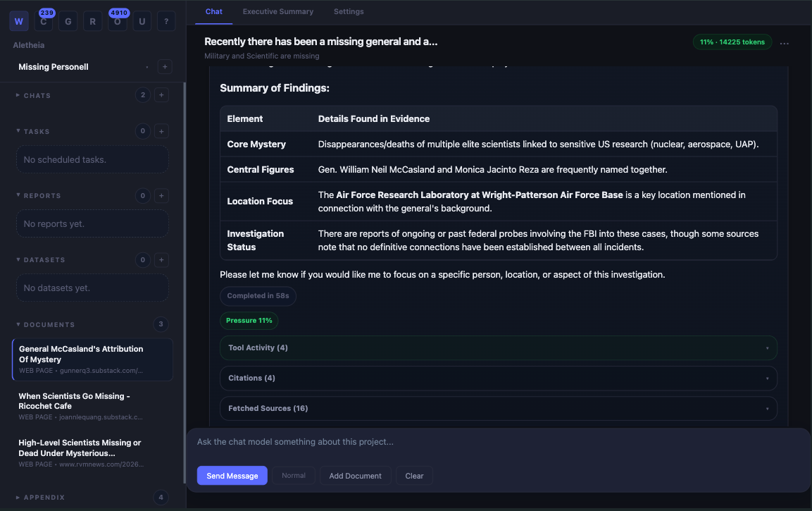The image size is (812, 511).
Task: Click the Completed in 58s badge
Action: pos(258,296)
